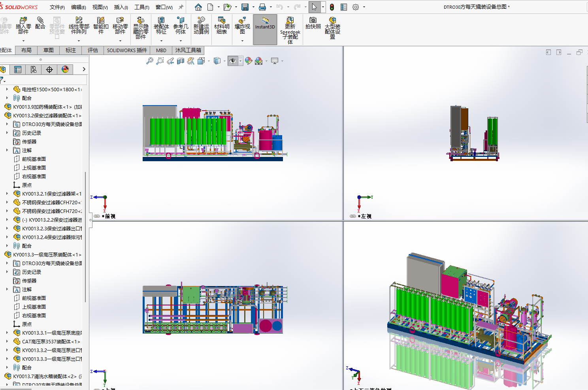Viewport: 588px width, 390px height.
Task: Create New Motion Study (新建运动算例)
Action: (x=201, y=26)
